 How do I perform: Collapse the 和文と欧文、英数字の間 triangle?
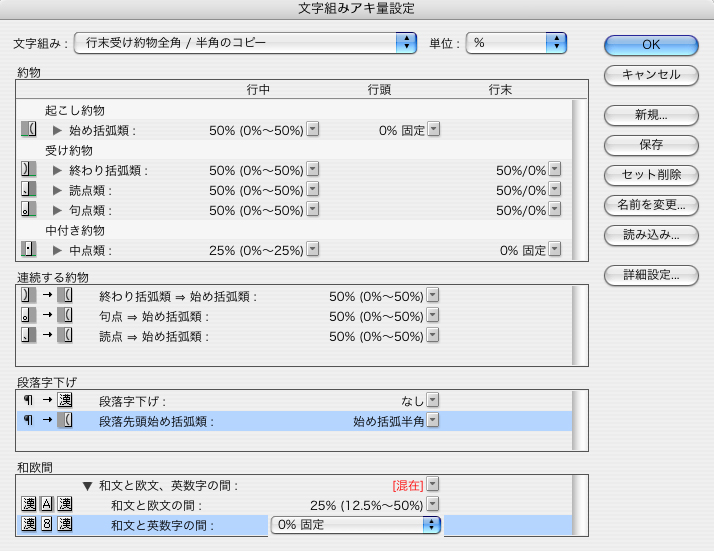[88, 486]
